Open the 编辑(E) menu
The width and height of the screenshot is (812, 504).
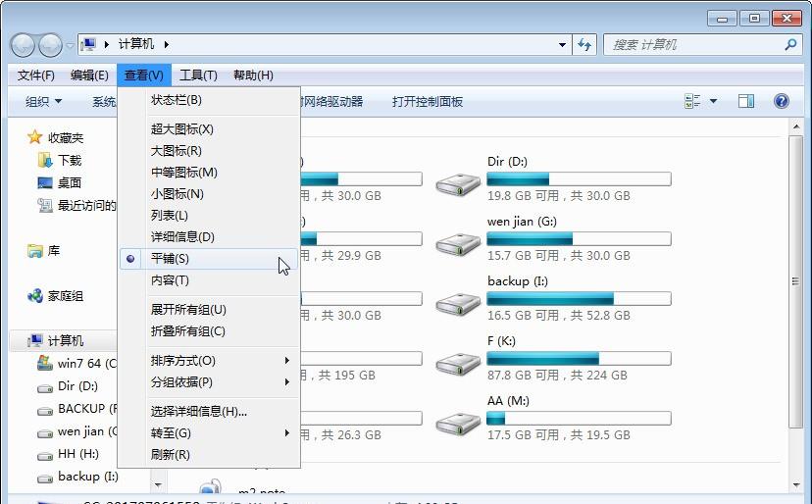89,76
